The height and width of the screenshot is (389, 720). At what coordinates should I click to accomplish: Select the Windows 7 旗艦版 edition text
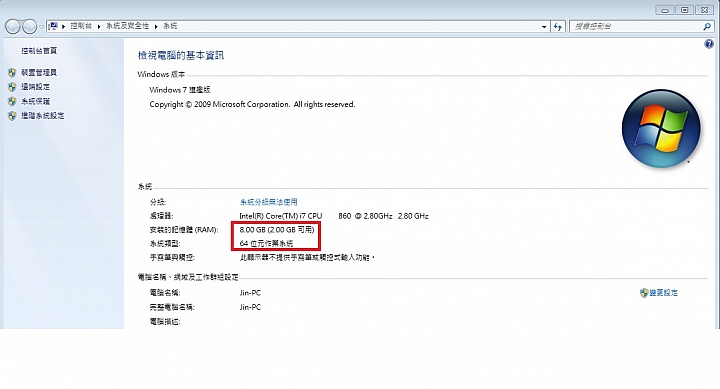point(180,90)
